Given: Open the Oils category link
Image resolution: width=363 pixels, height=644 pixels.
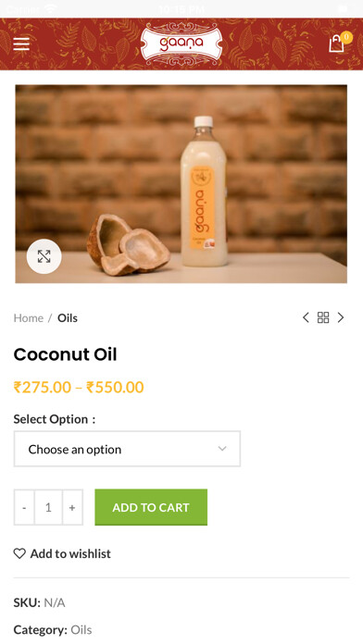Looking at the screenshot, I should [x=81, y=629].
